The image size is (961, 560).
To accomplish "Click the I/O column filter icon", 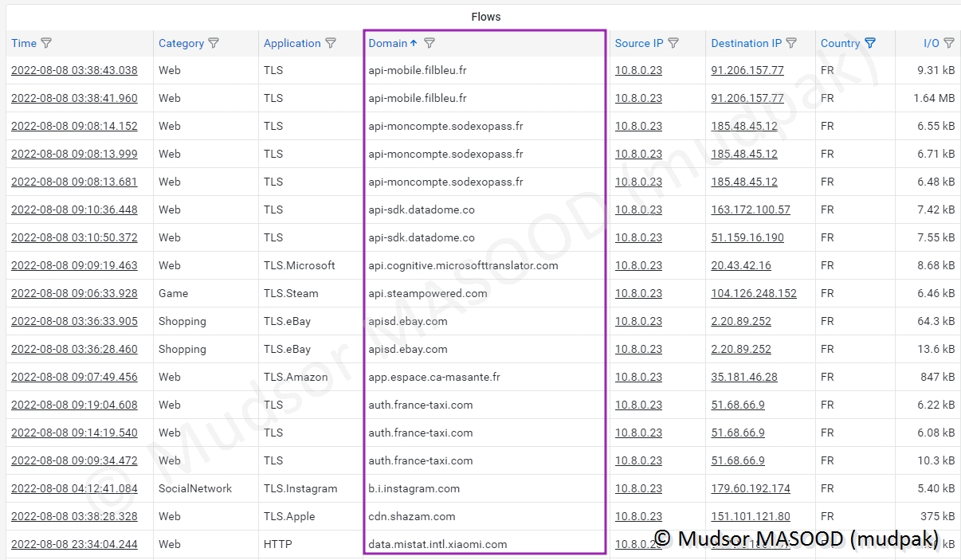I will click(949, 43).
